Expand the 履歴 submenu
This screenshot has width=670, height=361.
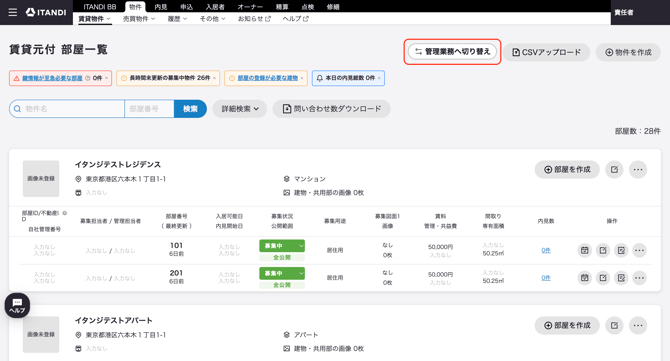(x=177, y=19)
